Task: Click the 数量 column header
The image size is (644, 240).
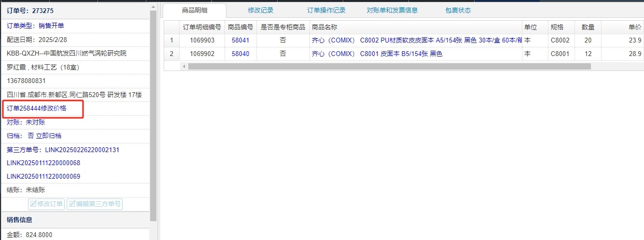Action: point(588,27)
